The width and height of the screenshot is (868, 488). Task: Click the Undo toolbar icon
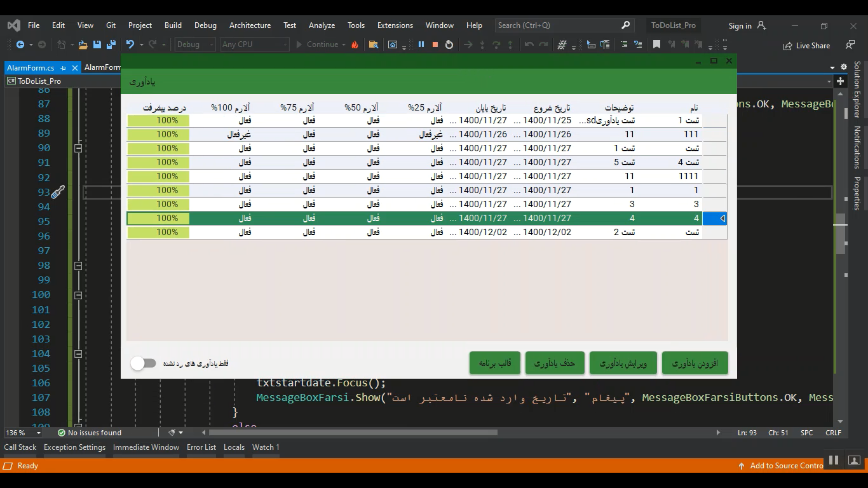(x=130, y=44)
